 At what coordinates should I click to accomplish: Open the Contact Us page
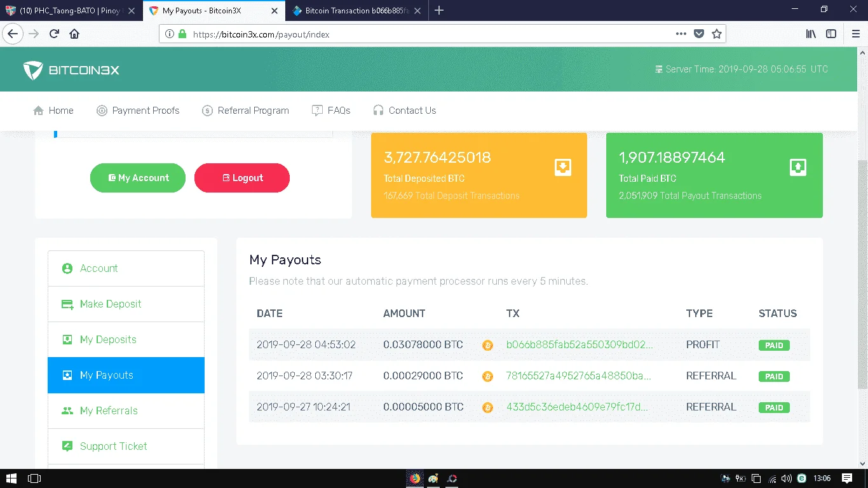pos(405,111)
